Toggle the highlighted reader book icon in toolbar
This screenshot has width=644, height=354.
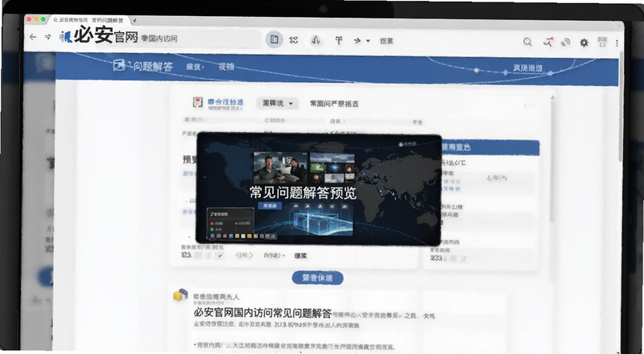(274, 40)
